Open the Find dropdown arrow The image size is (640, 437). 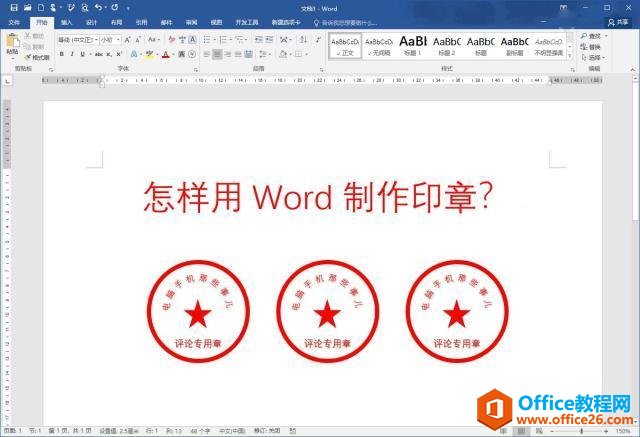[x=606, y=36]
